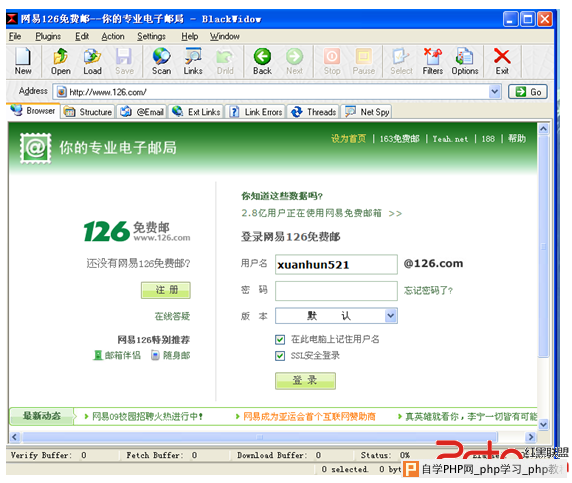Click the vertical scrollbar thumb

pos(543,247)
